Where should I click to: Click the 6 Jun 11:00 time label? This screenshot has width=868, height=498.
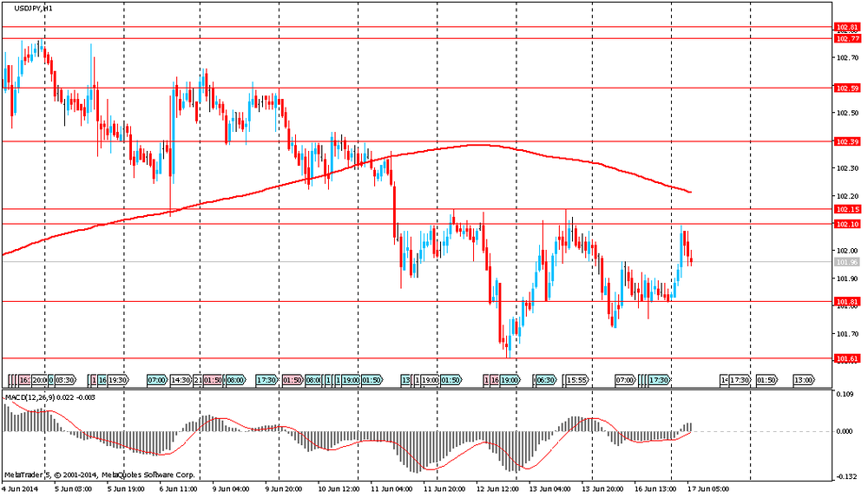[x=178, y=489]
